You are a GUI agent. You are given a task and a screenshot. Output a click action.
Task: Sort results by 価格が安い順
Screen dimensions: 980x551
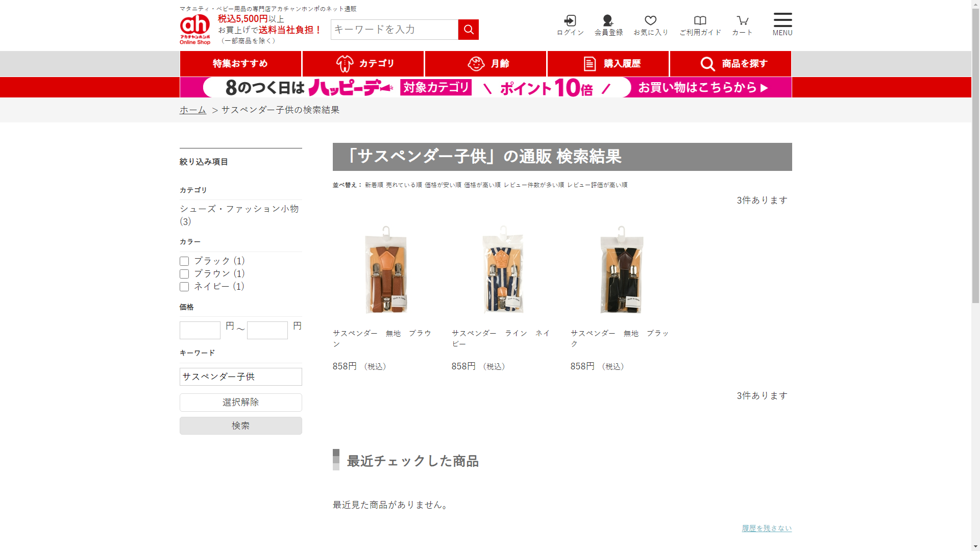pos(443,185)
